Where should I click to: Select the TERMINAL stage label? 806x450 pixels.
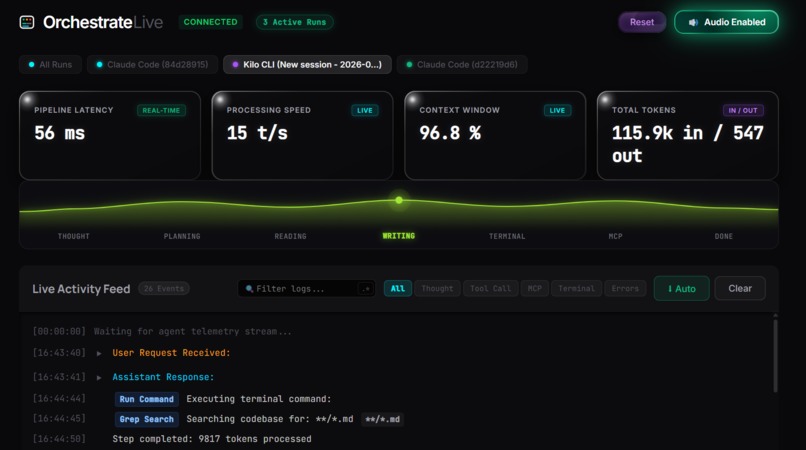point(507,236)
